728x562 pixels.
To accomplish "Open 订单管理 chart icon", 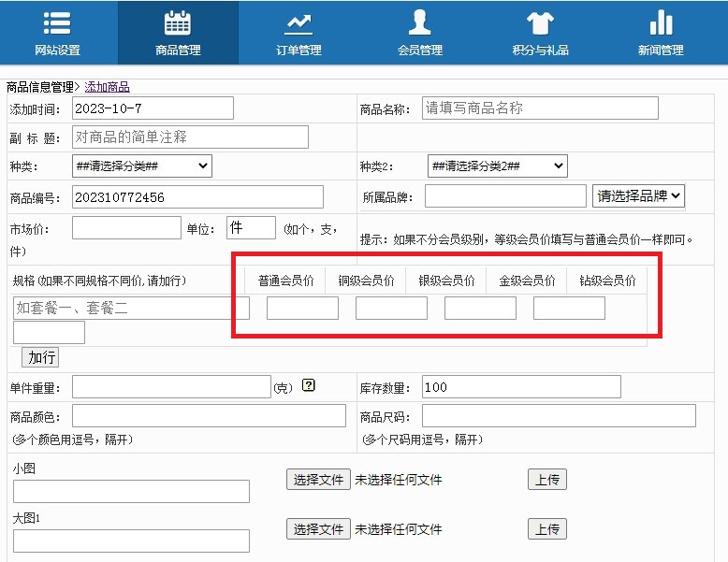I will [298, 22].
